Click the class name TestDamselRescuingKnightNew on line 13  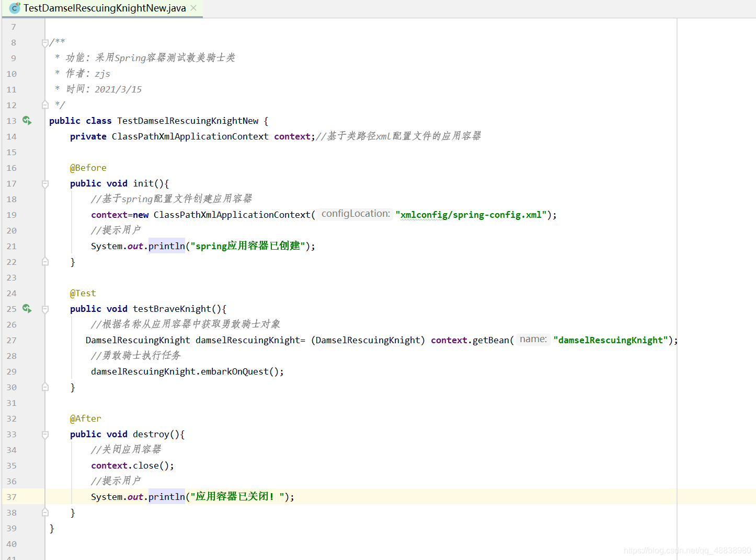pyautogui.click(x=188, y=121)
